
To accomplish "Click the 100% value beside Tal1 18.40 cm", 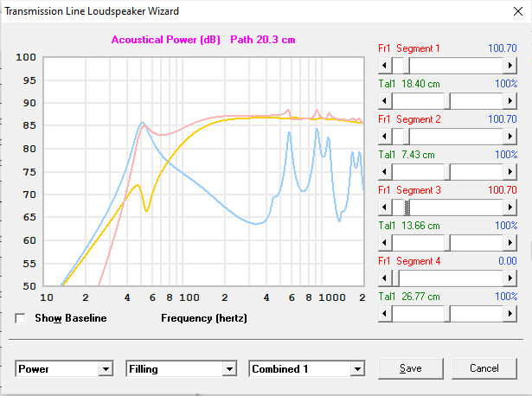I will pos(506,84).
